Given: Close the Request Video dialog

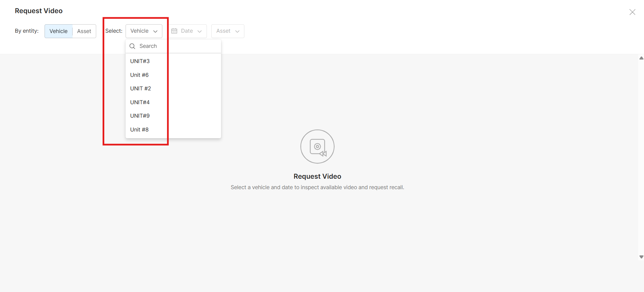Looking at the screenshot, I should (x=632, y=12).
